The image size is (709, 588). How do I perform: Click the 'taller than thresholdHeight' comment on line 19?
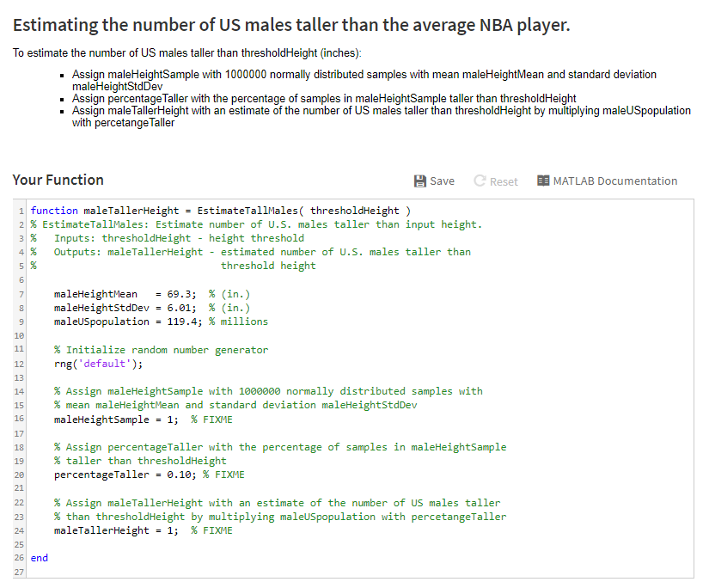click(x=140, y=461)
